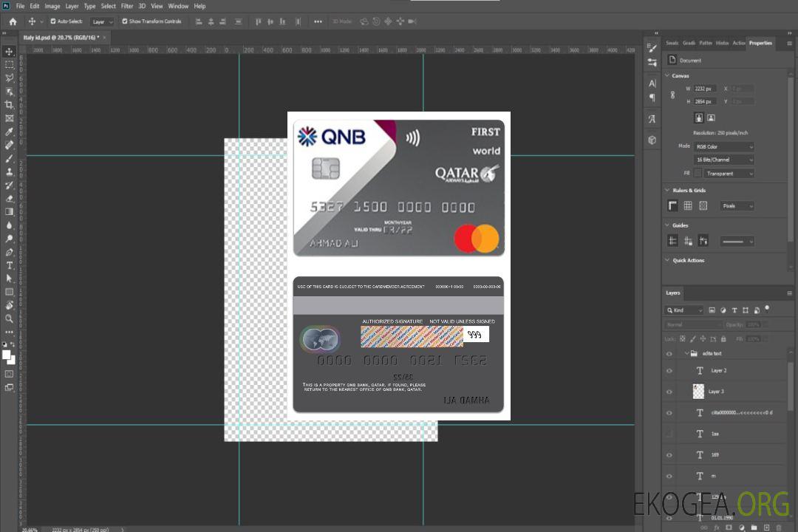The height and width of the screenshot is (532, 798).
Task: Collapse the 'edite text' layer group
Action: pyautogui.click(x=686, y=353)
